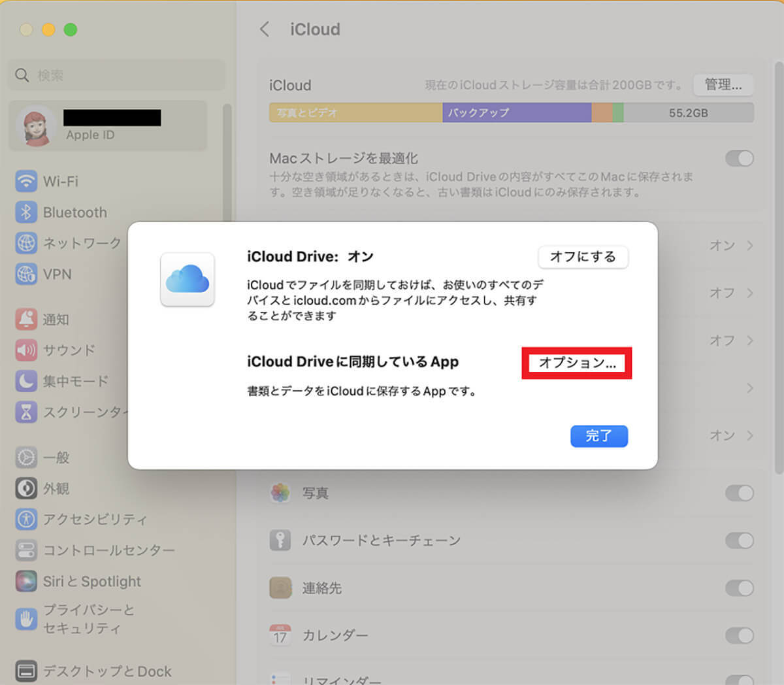Viewport: 784px width, 685px height.
Task: Open 外観 appearance icon
Action: (x=26, y=488)
